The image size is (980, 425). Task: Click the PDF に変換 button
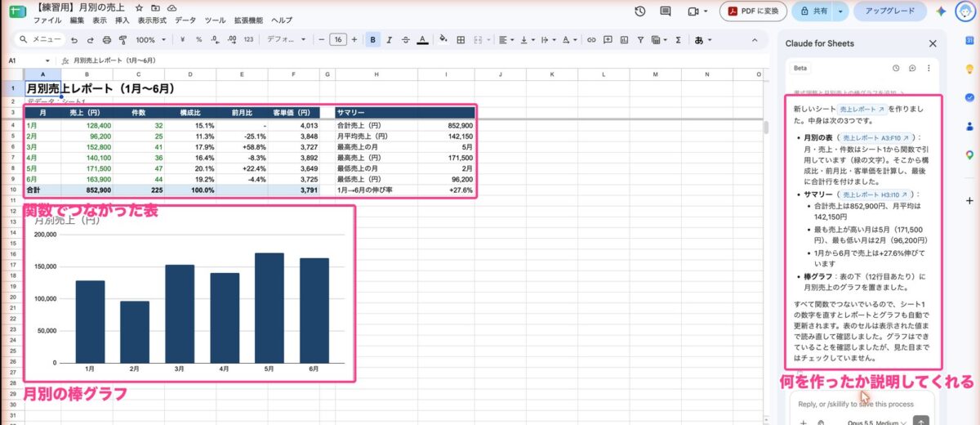point(754,11)
